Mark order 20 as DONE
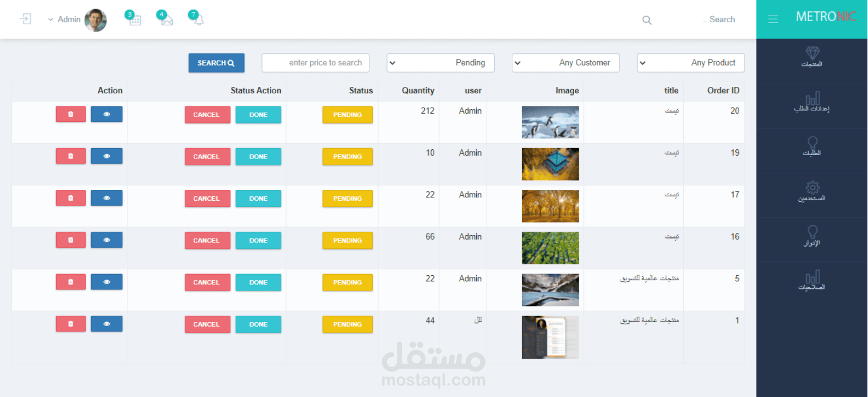 coord(258,115)
